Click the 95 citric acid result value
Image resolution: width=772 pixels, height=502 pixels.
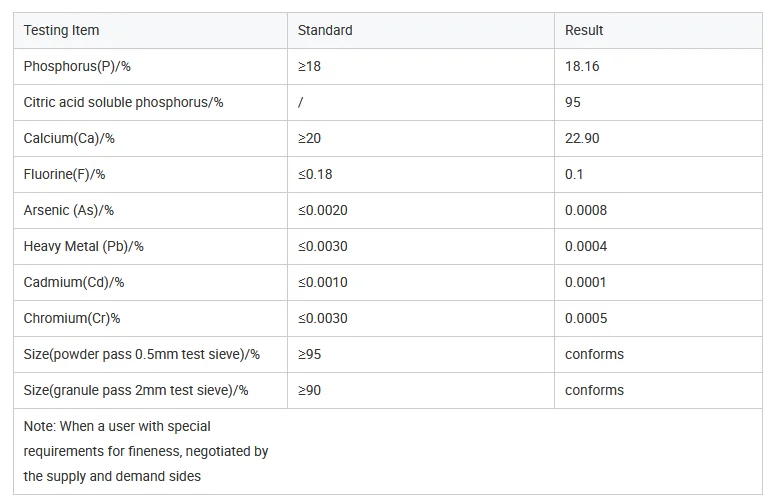573,102
